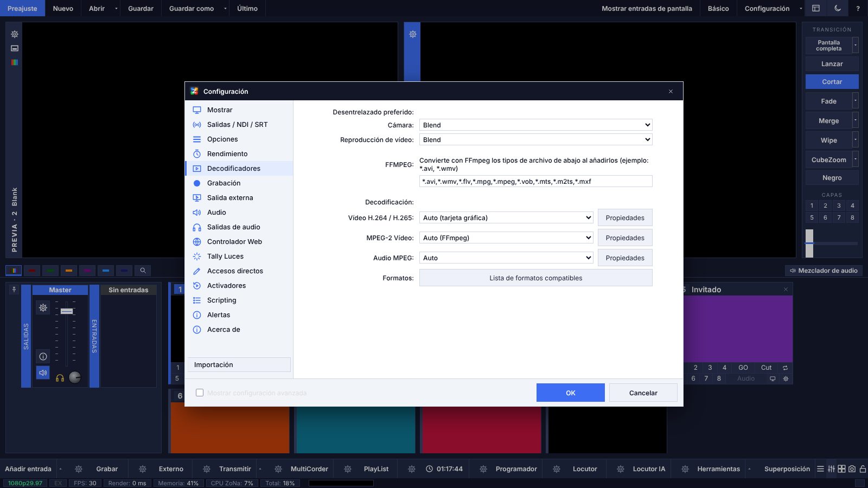Click Lista de formatos compatibles button

click(535, 278)
